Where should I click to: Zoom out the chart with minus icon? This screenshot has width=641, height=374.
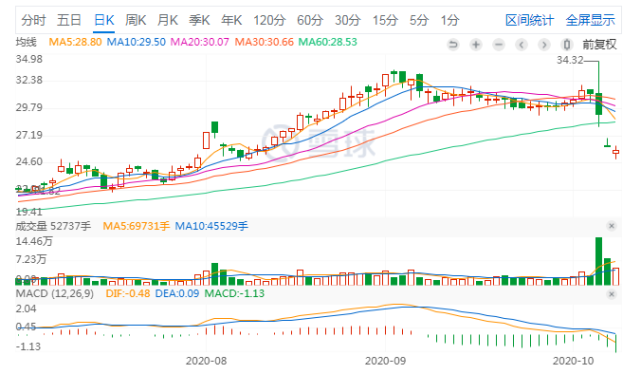tap(499, 44)
